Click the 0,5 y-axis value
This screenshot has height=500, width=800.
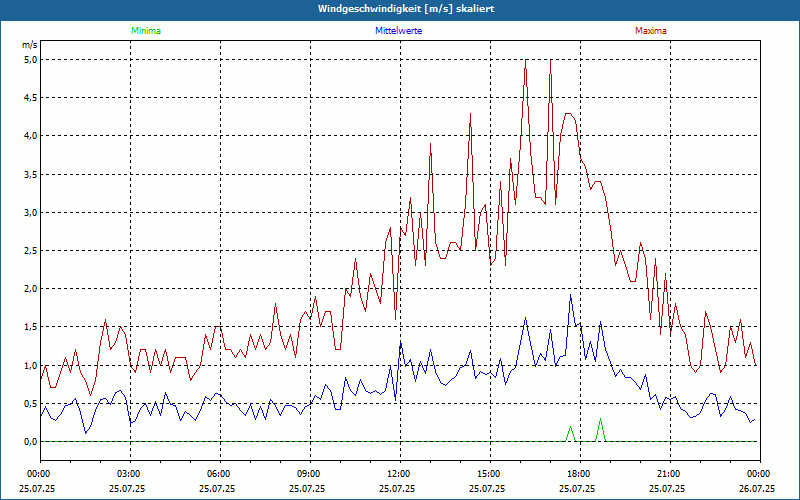[x=31, y=404]
